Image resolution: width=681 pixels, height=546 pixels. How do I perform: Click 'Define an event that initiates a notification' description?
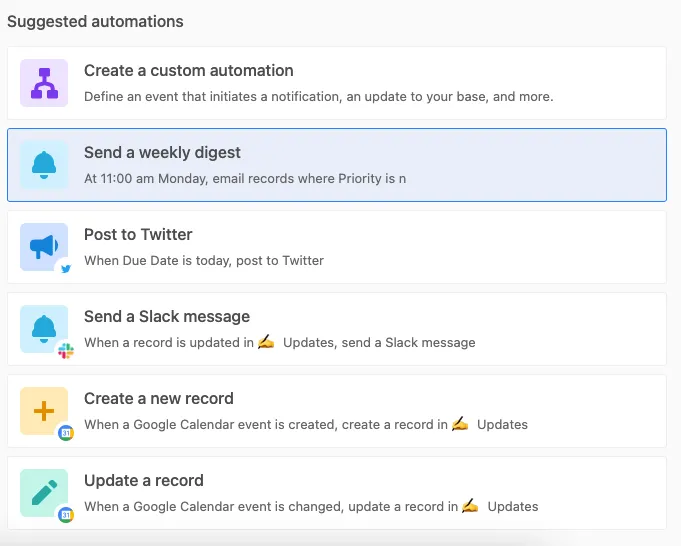(x=319, y=96)
